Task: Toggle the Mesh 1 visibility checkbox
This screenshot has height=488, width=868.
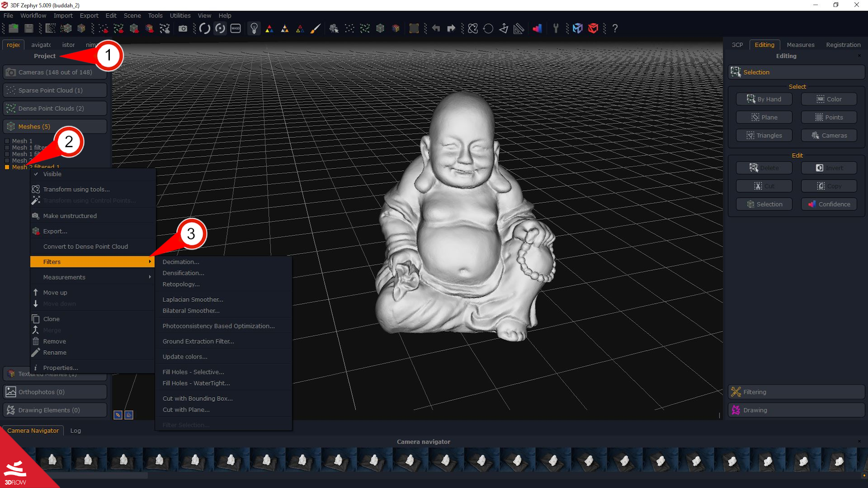Action: coord(7,141)
